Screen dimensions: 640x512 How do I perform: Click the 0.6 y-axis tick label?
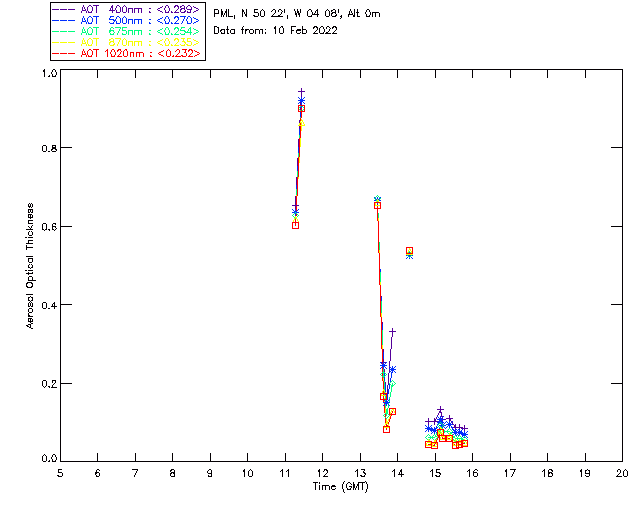(49, 227)
